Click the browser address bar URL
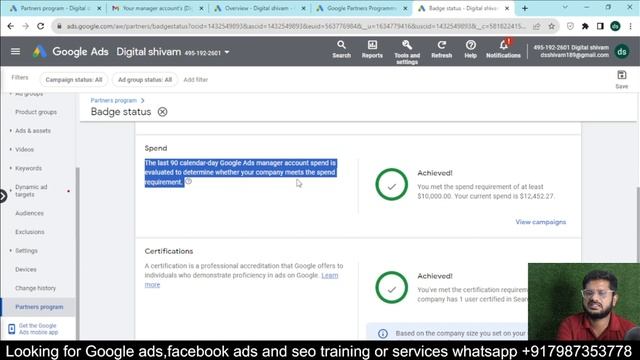640x360 pixels. 296,26
